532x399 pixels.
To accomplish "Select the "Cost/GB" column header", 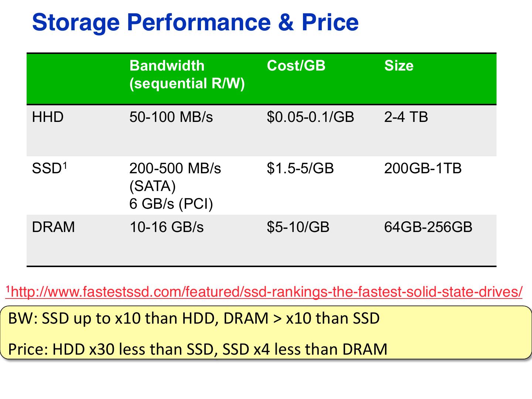I will (296, 66).
